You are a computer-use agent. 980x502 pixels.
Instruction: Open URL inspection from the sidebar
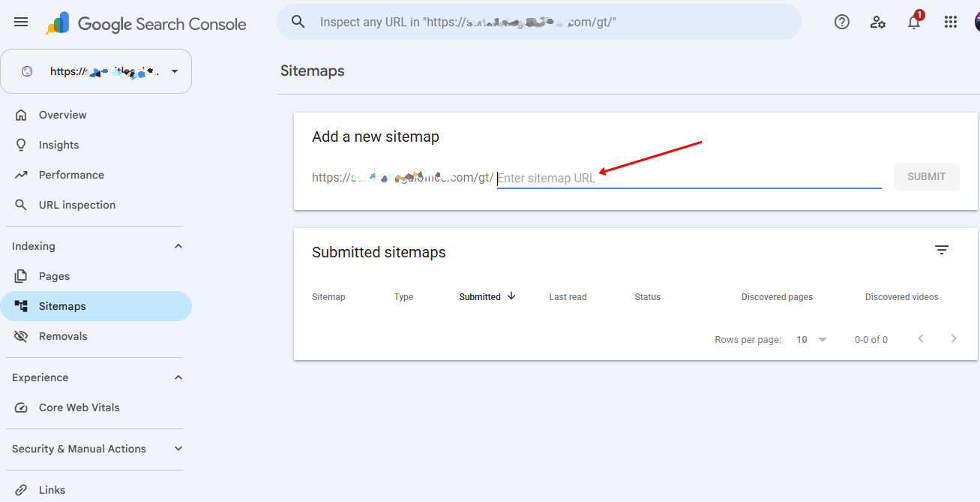point(96,205)
